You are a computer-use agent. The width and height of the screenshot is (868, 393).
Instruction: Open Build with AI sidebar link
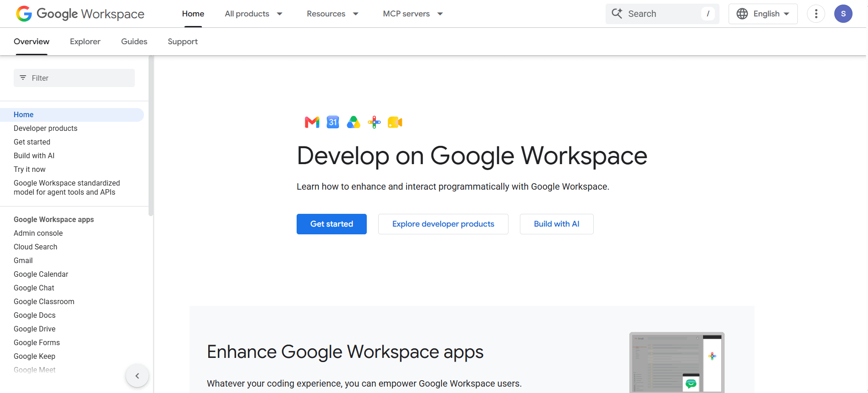click(34, 155)
